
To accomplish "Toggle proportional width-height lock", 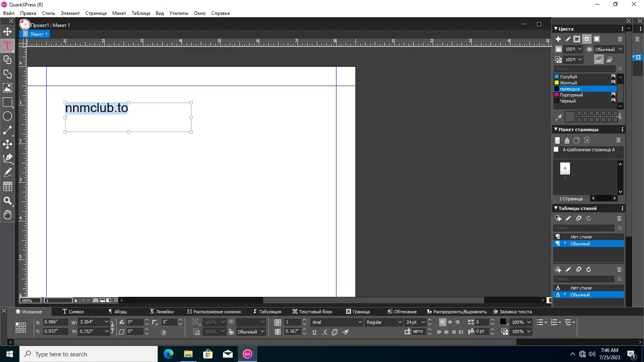I will click(x=112, y=327).
